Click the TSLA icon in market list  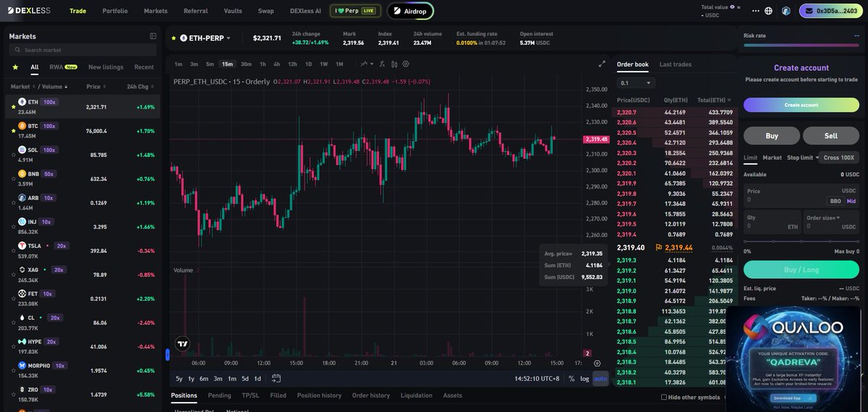[x=22, y=246]
